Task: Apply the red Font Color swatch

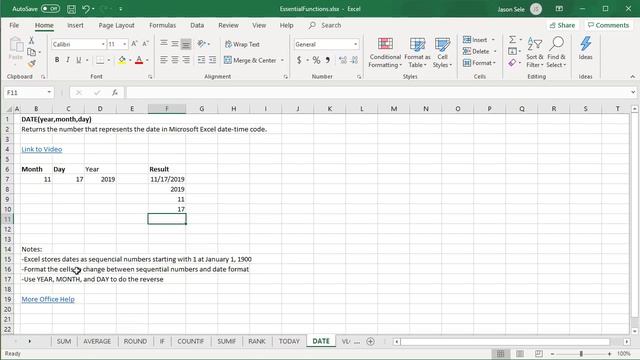Action: click(139, 60)
